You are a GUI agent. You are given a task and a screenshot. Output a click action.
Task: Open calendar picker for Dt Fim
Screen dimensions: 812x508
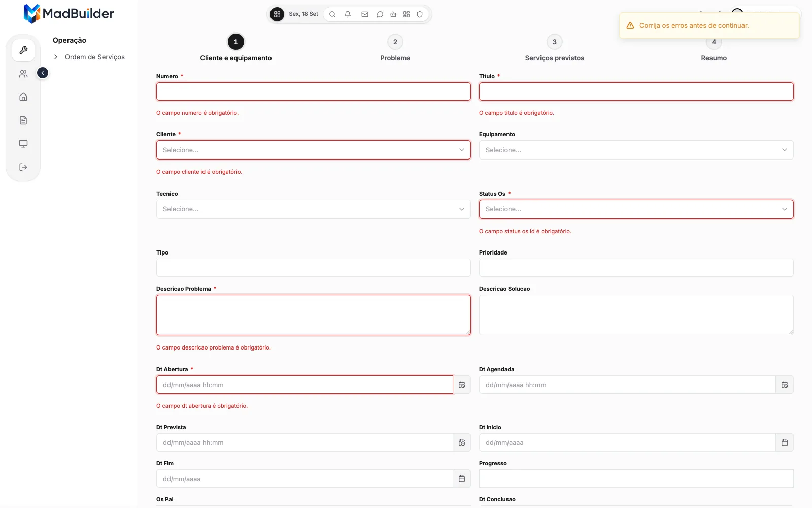click(462, 479)
